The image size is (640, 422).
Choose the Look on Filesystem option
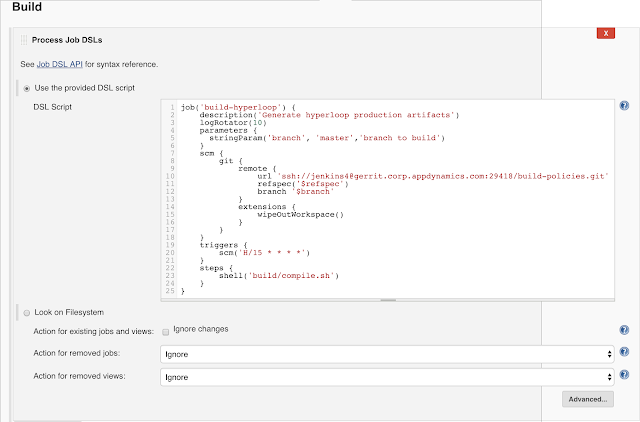pos(27,312)
